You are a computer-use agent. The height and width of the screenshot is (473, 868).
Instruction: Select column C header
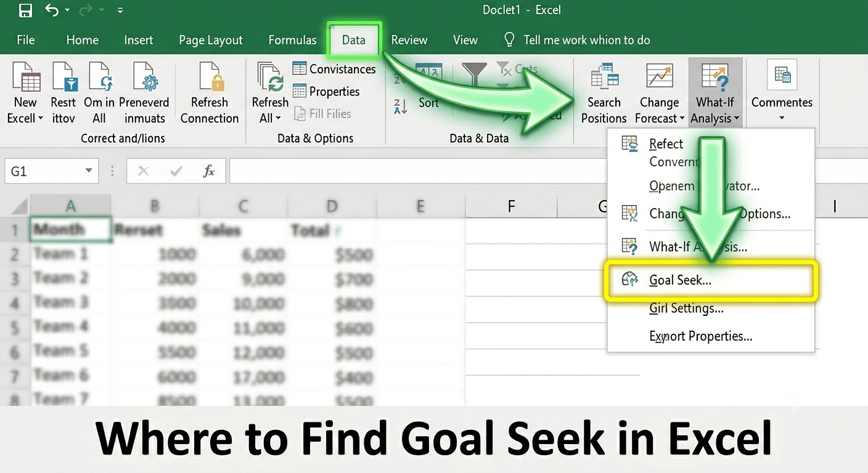(x=243, y=206)
